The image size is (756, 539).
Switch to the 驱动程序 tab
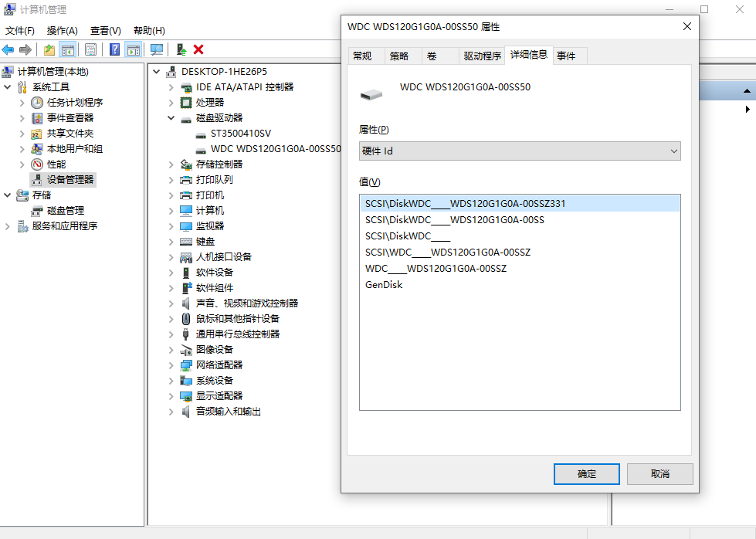pos(482,55)
